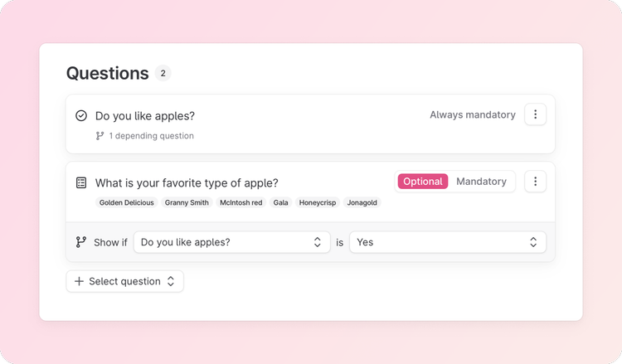Click the plus icon in Select question

[x=80, y=281]
